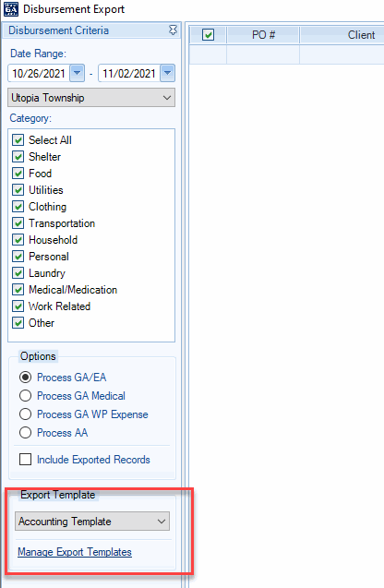
Task: Toggle the Select All category checkbox
Action: coord(18,140)
